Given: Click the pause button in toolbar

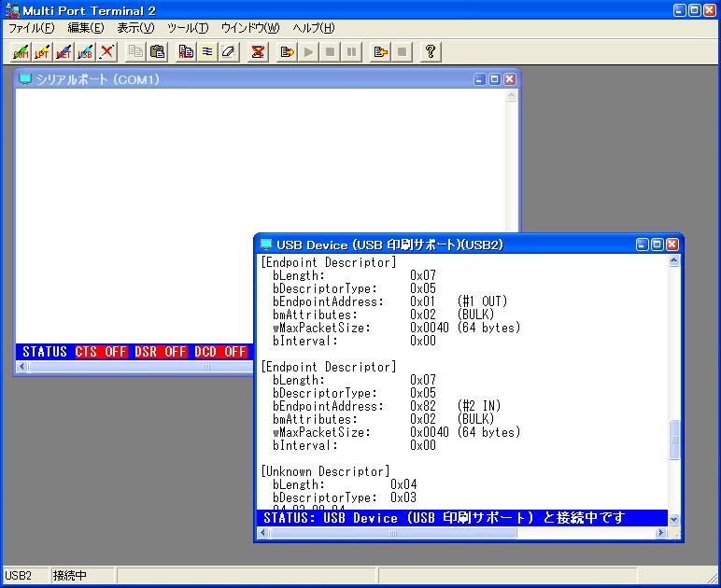Looking at the screenshot, I should point(352,51).
